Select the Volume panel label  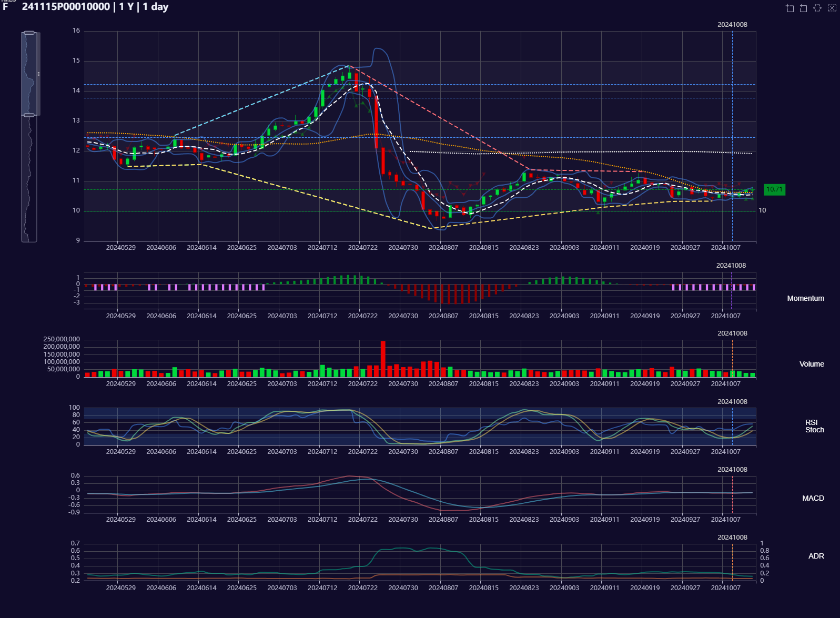click(812, 364)
